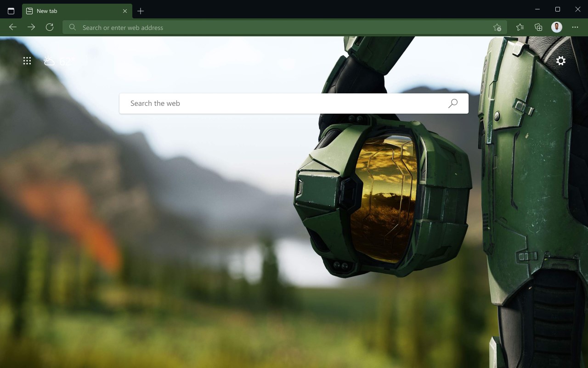588x368 pixels.
Task: Click the address bar search icon
Action: 73,28
